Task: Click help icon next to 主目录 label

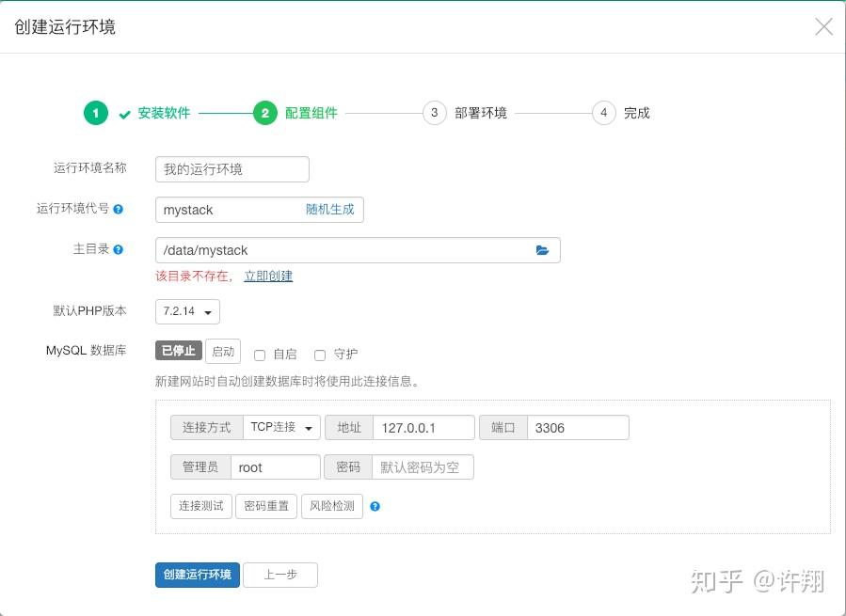Action: point(119,249)
